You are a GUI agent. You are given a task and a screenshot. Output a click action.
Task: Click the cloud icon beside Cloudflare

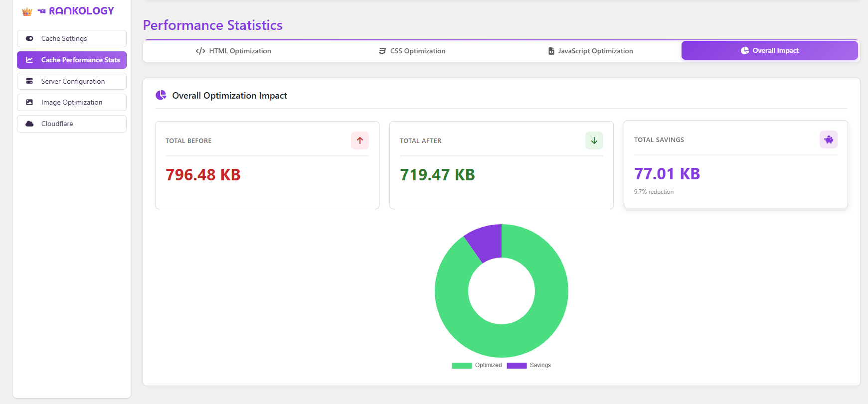point(29,124)
